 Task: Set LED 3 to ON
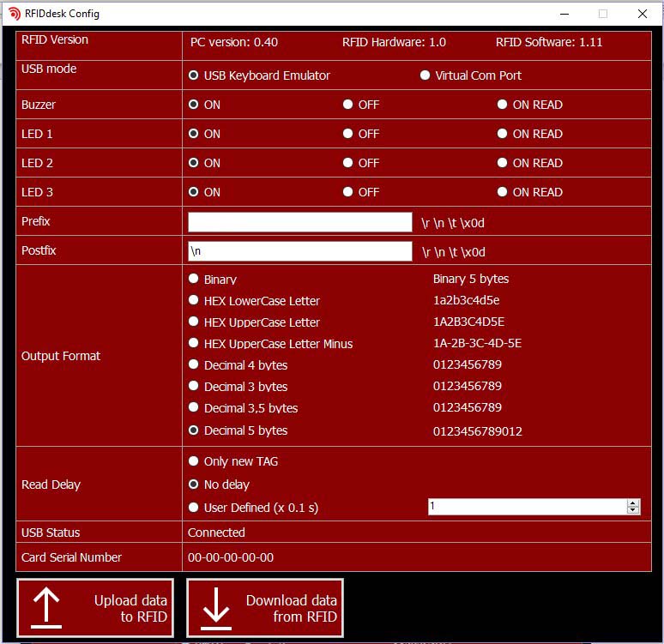coord(194,192)
